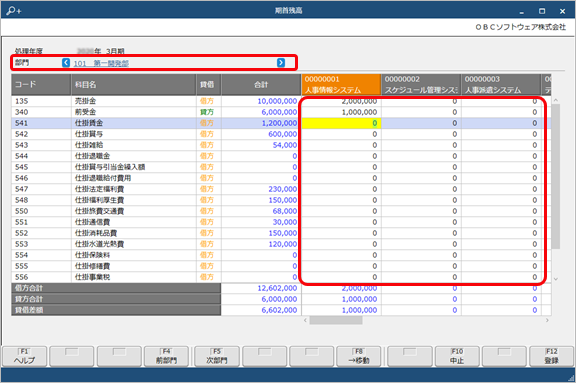Click the total 600,000 in row 542
The width and height of the screenshot is (576, 383).
coord(282,134)
